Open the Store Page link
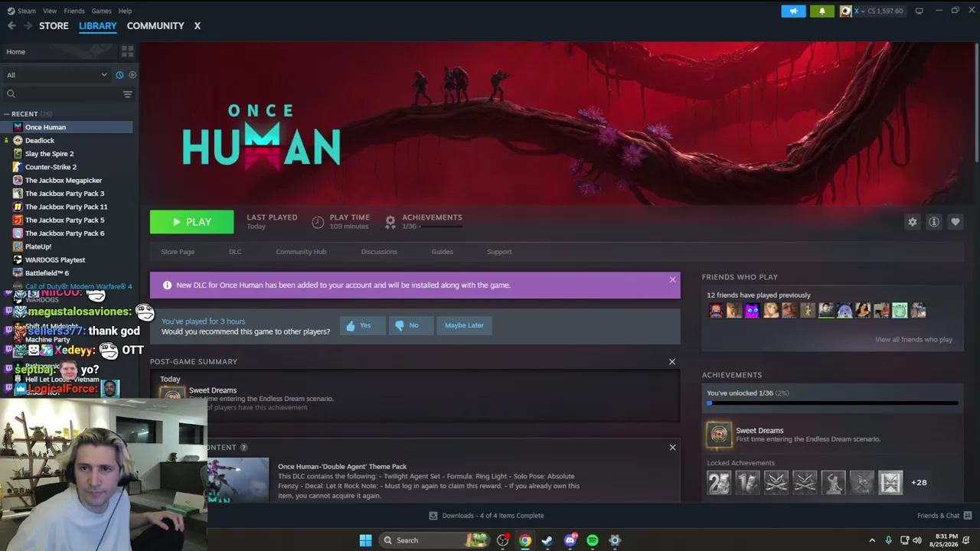The image size is (980, 551). (178, 252)
